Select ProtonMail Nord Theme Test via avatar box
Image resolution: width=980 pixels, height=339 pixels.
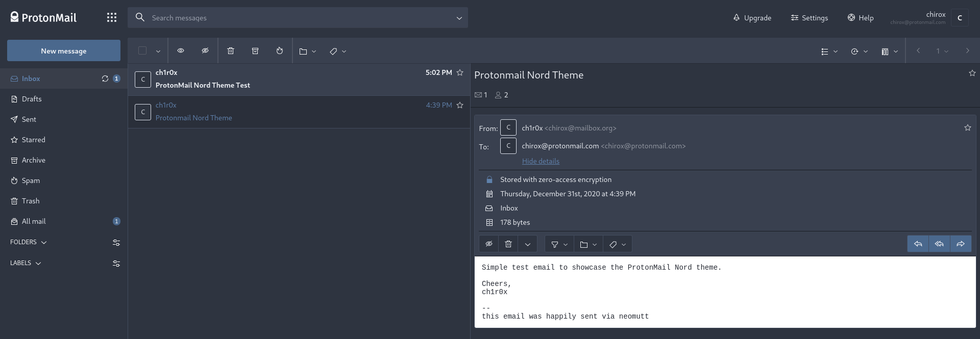pos(143,80)
